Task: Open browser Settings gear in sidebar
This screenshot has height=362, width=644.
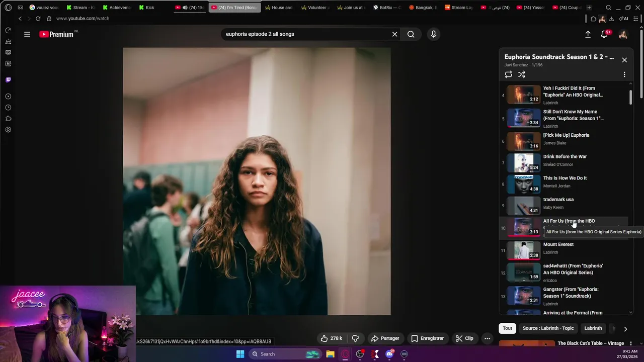Action: [8, 129]
